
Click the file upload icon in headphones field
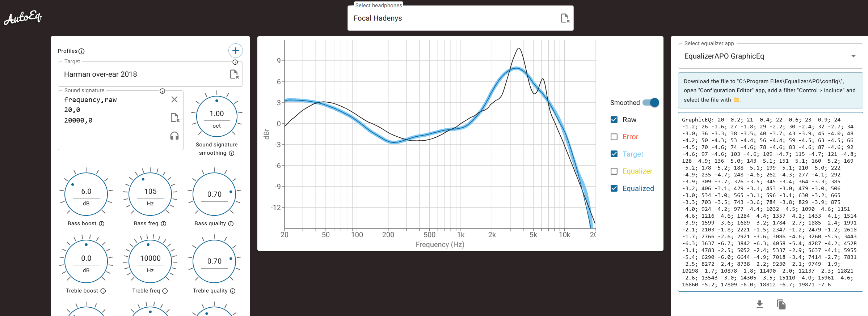coord(565,18)
